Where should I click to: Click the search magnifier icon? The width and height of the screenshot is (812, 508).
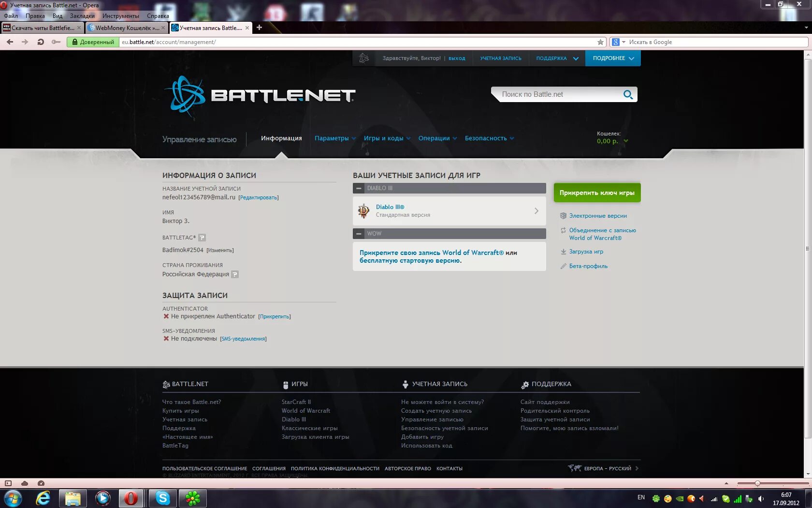[x=628, y=94]
